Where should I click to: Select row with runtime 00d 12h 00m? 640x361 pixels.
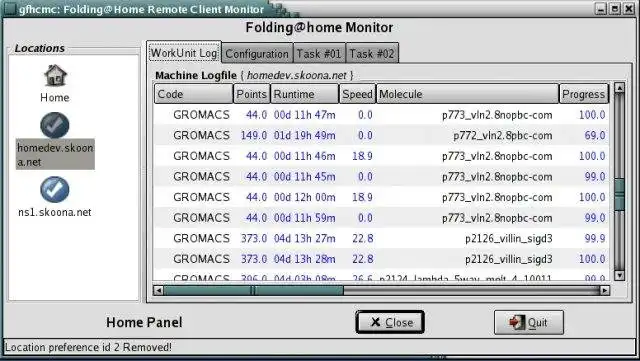(x=381, y=197)
